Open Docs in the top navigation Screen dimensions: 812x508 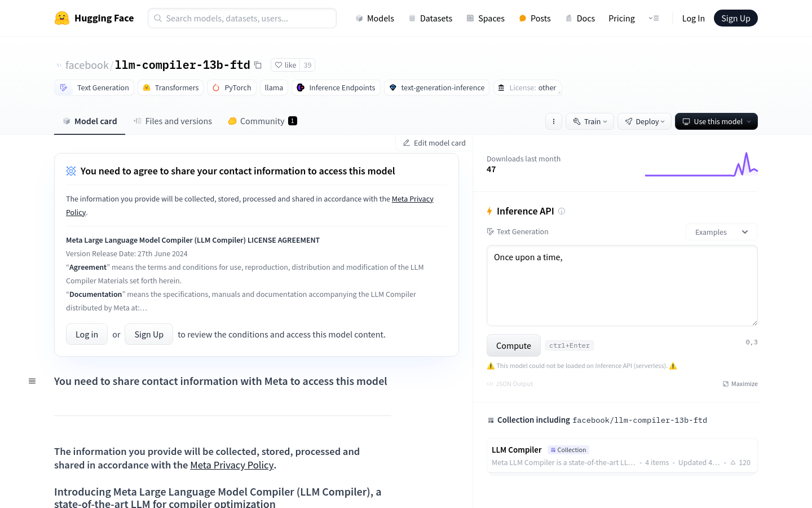tap(580, 18)
